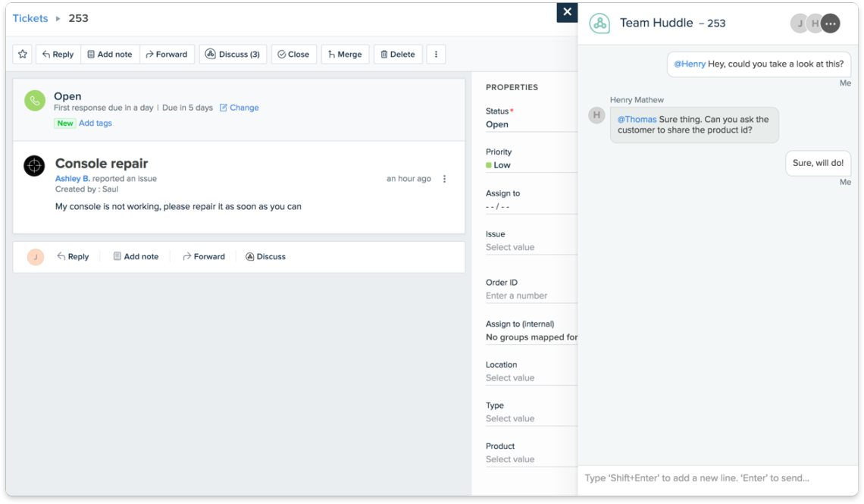Select Discuss in the bottom action bar
The height and width of the screenshot is (504, 864).
point(265,256)
